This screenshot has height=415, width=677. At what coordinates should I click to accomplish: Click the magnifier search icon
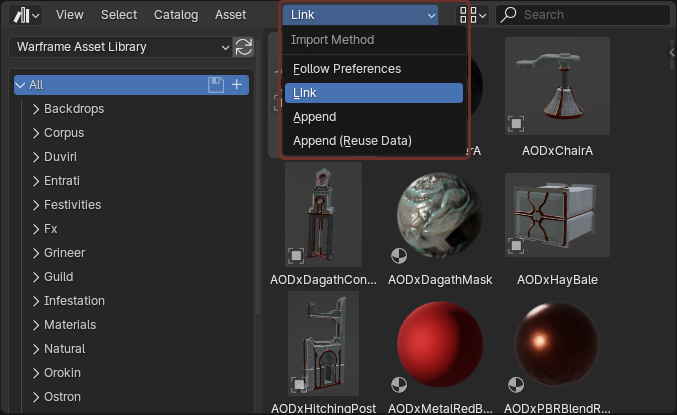point(509,14)
